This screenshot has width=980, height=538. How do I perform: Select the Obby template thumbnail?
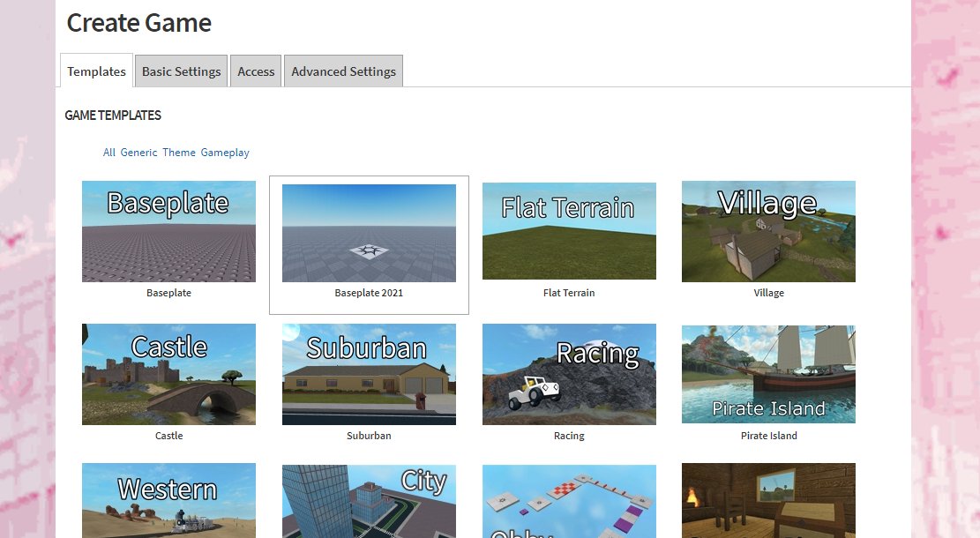(x=569, y=501)
